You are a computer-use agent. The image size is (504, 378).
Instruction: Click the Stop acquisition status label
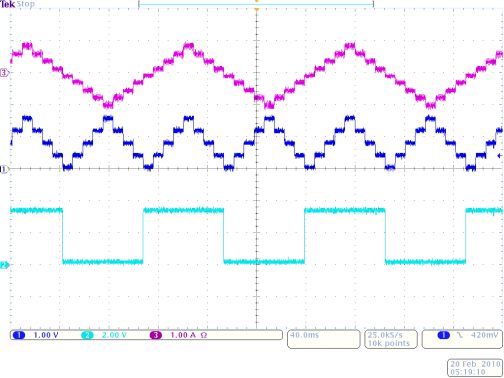26,4
